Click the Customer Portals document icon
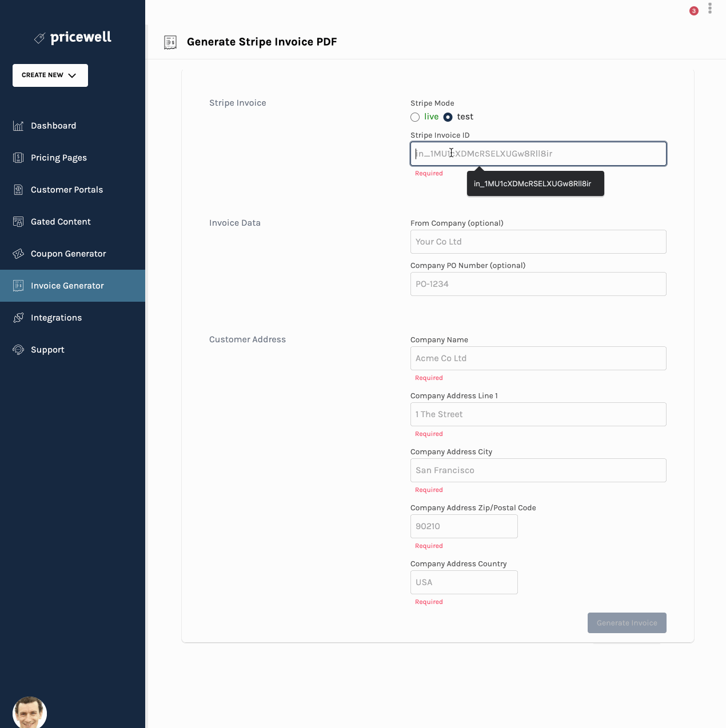Image resolution: width=726 pixels, height=728 pixels. tap(19, 190)
